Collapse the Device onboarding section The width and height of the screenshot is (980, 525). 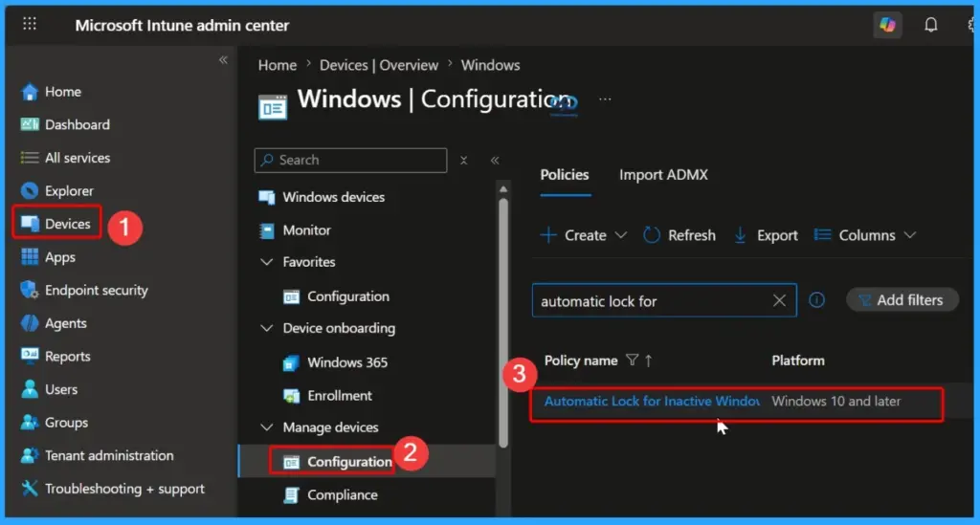point(266,328)
